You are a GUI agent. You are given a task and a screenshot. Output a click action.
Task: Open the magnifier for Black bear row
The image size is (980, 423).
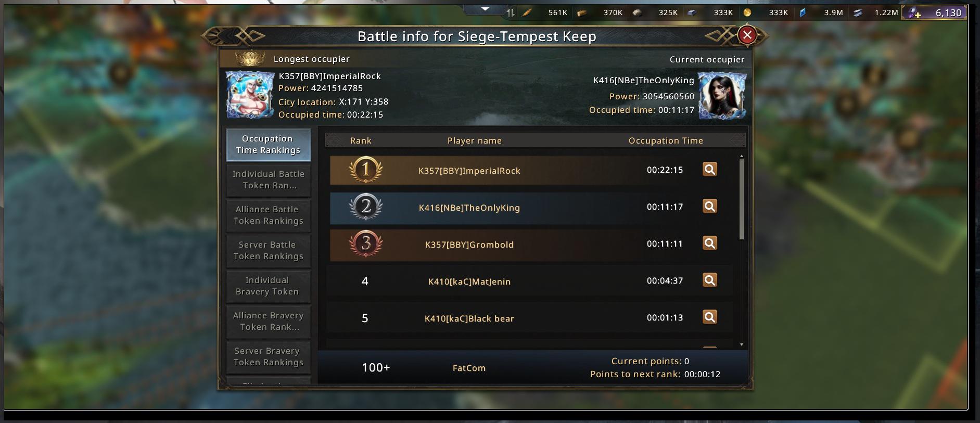[710, 317]
